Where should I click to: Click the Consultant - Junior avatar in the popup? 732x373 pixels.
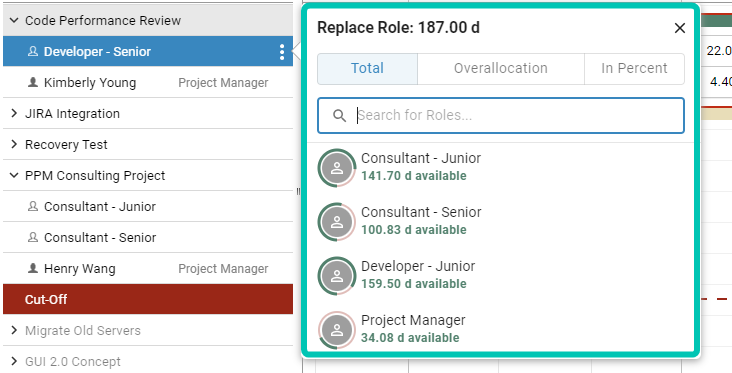click(337, 168)
